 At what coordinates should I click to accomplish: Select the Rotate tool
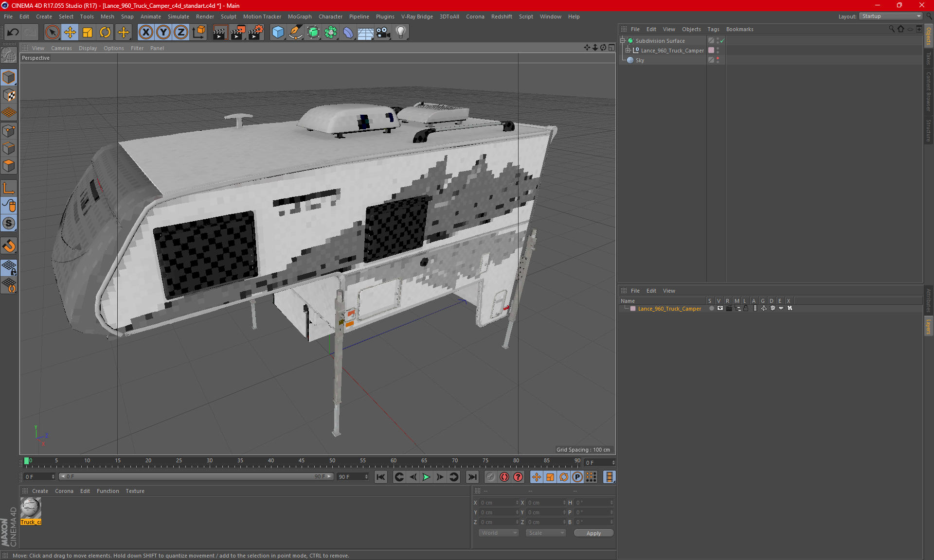pyautogui.click(x=105, y=32)
